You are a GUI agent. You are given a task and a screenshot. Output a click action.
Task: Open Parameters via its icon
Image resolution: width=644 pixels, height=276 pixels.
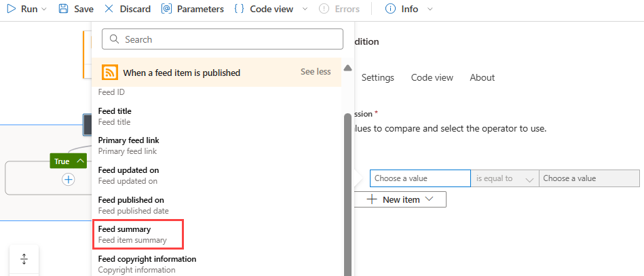(167, 9)
